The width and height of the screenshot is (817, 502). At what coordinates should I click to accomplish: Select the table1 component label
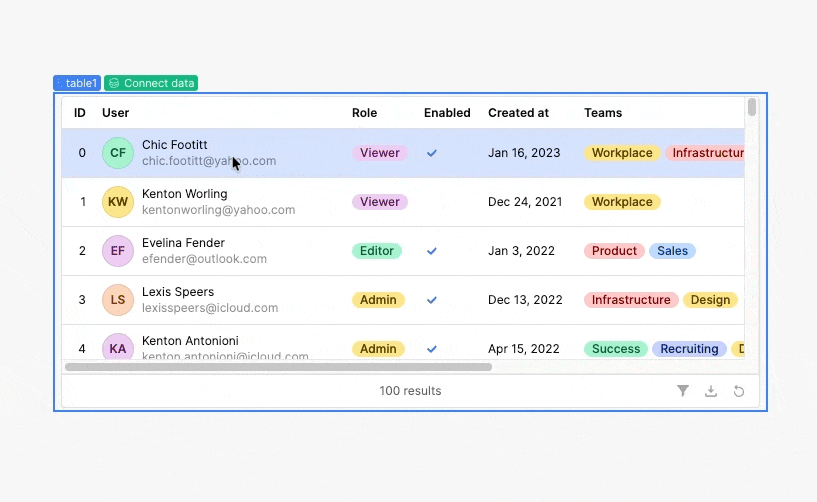pos(77,83)
